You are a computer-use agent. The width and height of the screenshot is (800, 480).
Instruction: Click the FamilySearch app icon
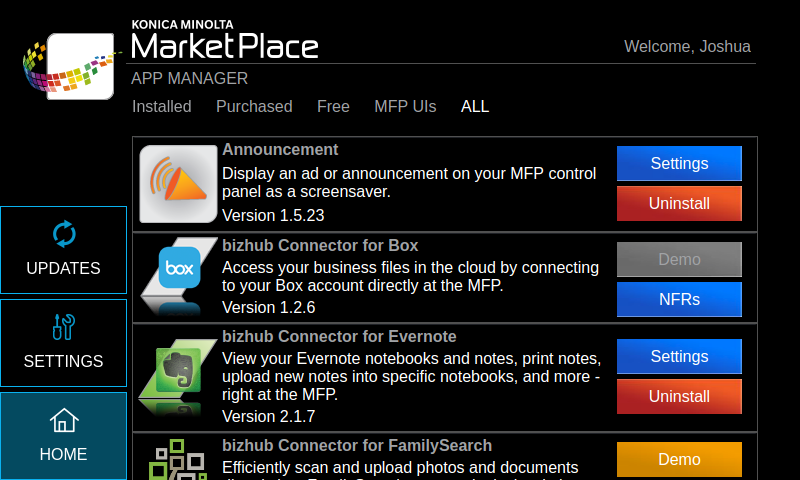pyautogui.click(x=172, y=460)
